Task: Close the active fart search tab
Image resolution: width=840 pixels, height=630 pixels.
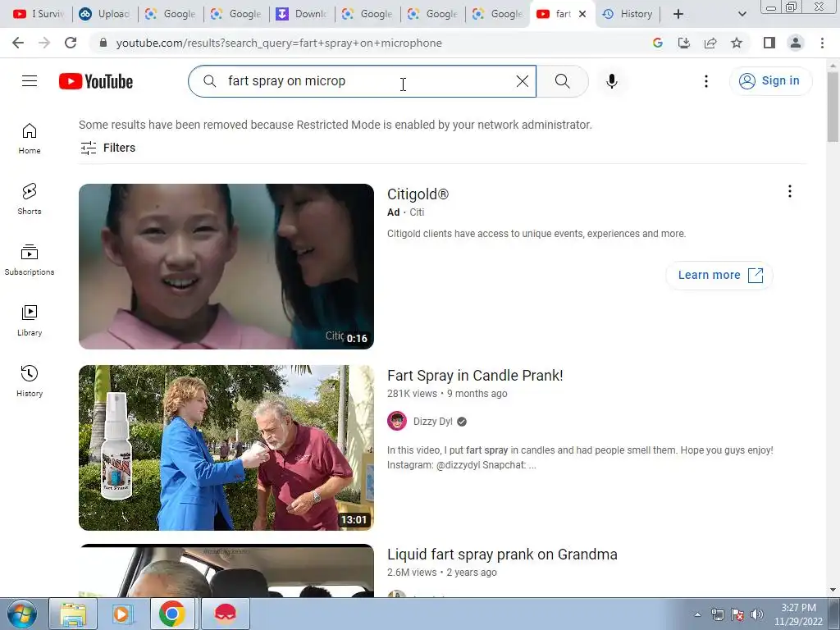Action: click(582, 14)
